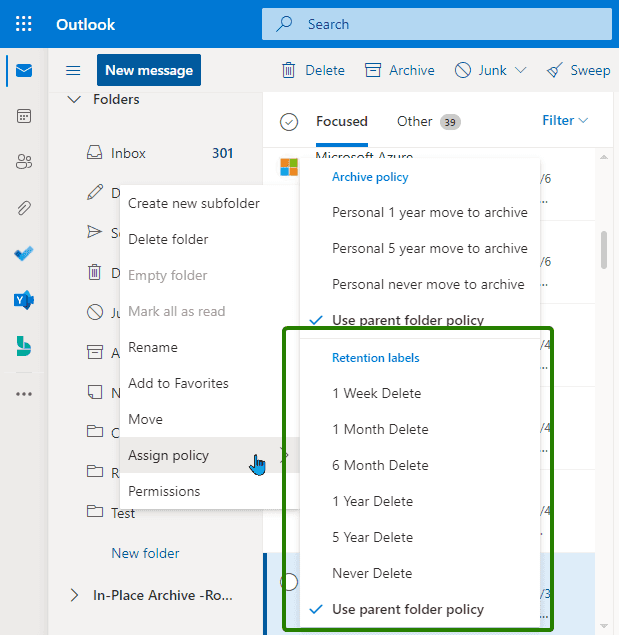The image size is (619, 635).
Task: Collapse the Folders section chevron
Action: point(74,99)
